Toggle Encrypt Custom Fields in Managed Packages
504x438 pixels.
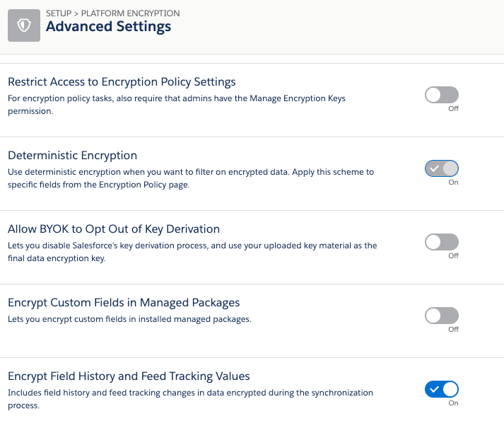point(442,316)
